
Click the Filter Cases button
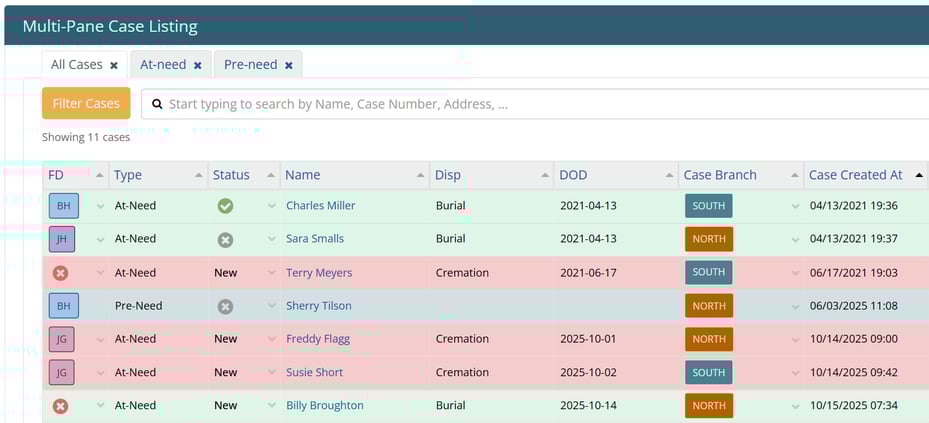(86, 103)
